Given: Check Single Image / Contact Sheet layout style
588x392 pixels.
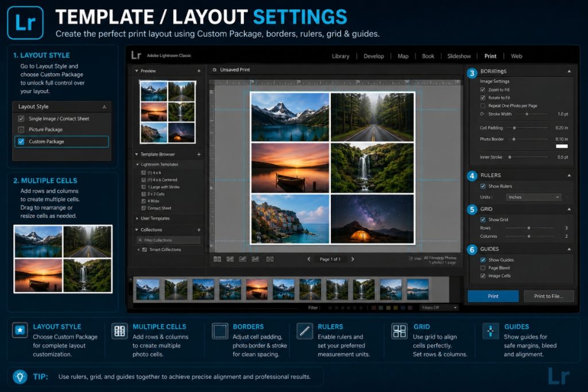Looking at the screenshot, I should (21, 118).
